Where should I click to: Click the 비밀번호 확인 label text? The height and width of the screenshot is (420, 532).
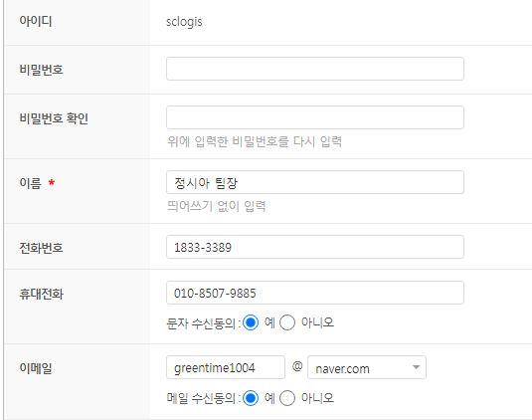click(x=54, y=118)
